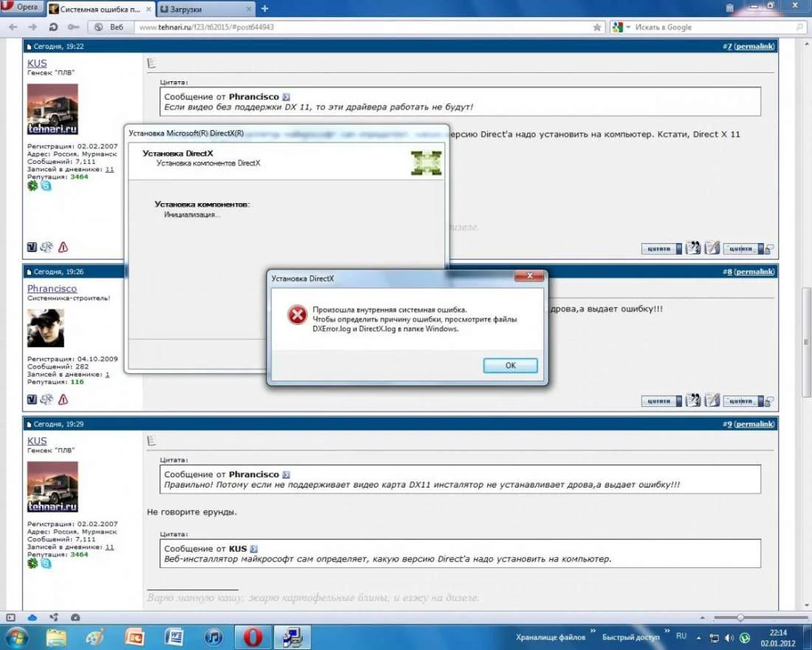
Task: Open KUS diary entries link 11 in first post
Action: pyautogui.click(x=109, y=169)
